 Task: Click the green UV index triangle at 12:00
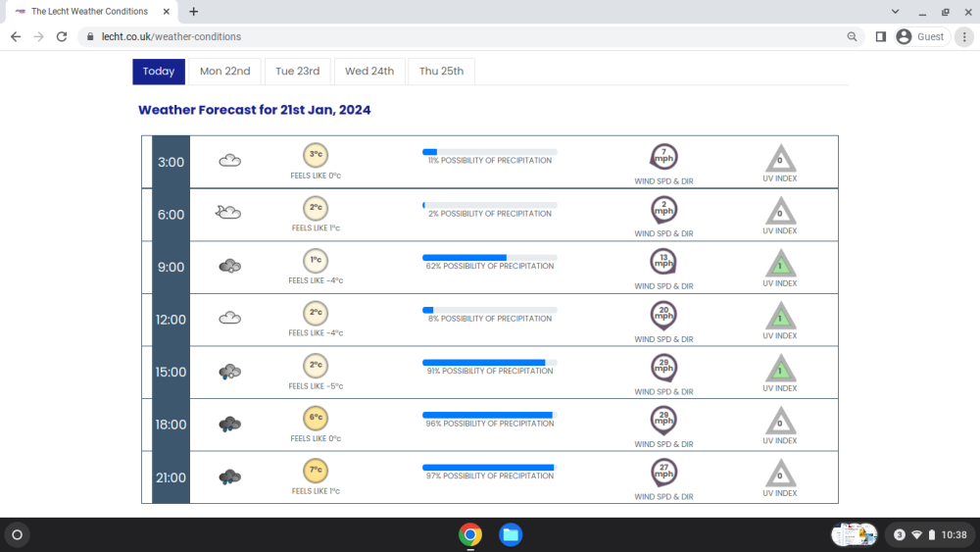click(x=780, y=317)
